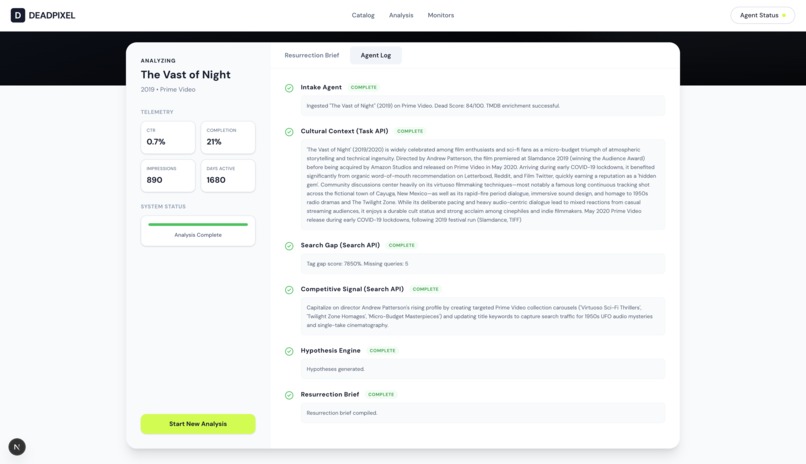Click the Resurrection Brief check circle icon
The width and height of the screenshot is (806, 464).
289,395
